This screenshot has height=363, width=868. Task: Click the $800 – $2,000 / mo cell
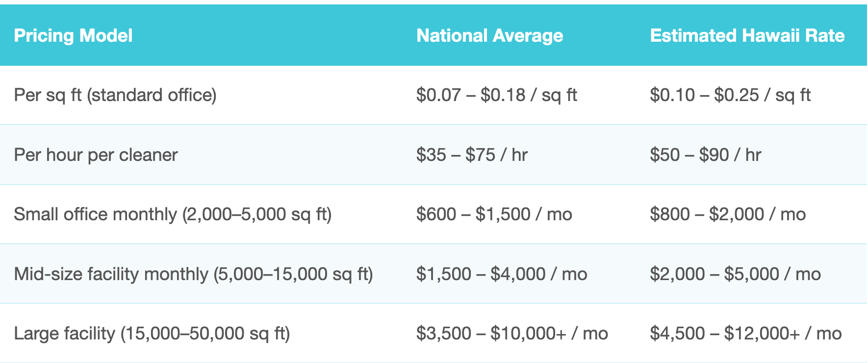pyautogui.click(x=728, y=214)
